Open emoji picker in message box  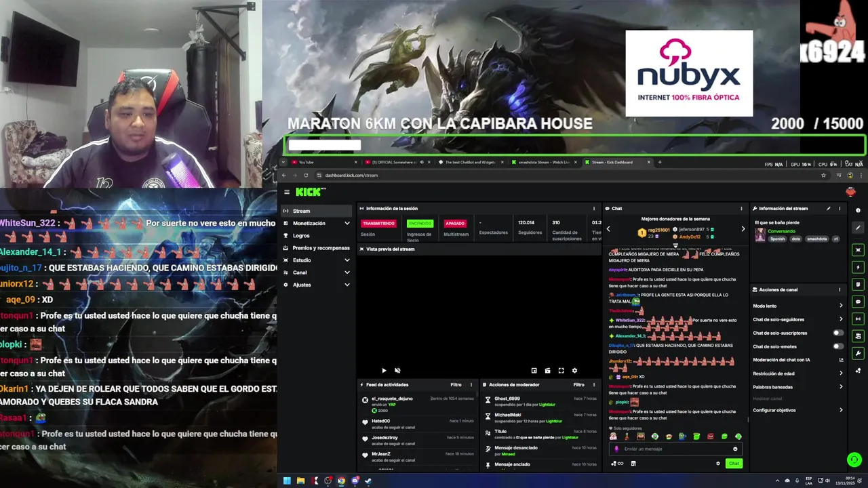735,449
